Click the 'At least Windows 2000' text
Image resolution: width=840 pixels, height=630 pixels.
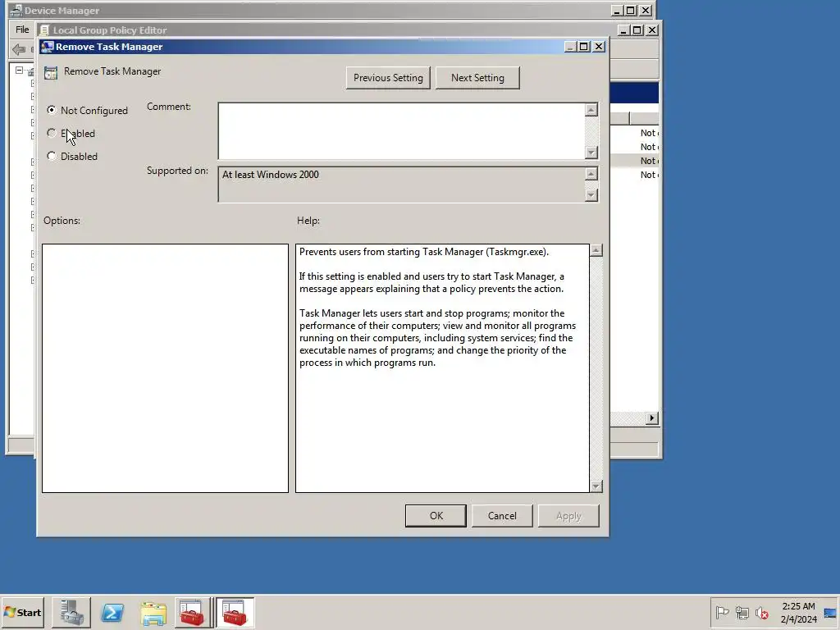(271, 175)
